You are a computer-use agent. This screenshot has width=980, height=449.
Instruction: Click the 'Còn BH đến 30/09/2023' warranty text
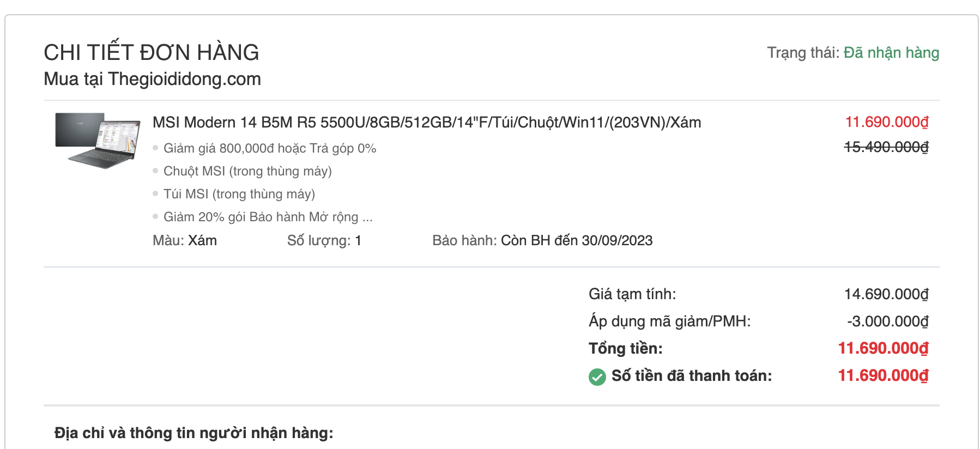click(x=577, y=240)
